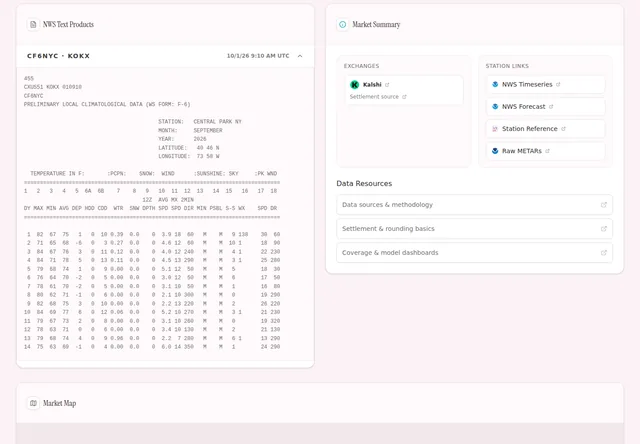The width and height of the screenshot is (640, 444).
Task: Click the NWS Timeseries logo icon
Action: pos(495,84)
